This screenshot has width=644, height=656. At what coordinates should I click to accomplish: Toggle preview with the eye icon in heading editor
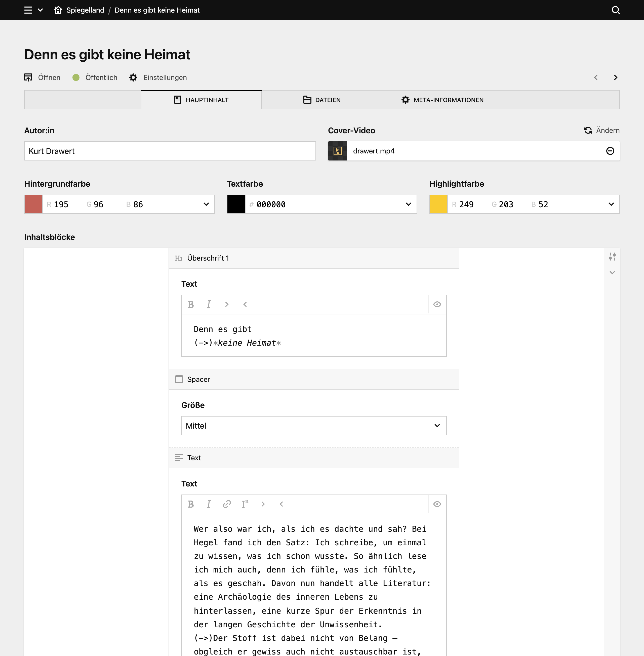point(437,304)
